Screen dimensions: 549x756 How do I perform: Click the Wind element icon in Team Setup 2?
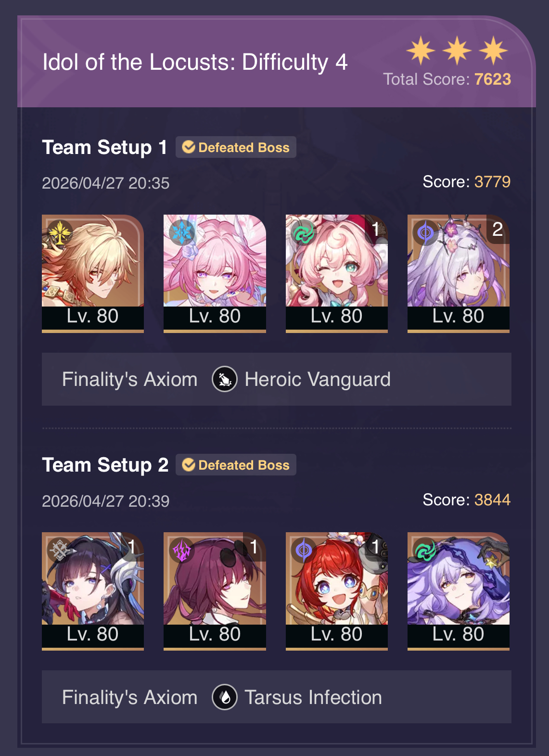pyautogui.click(x=426, y=551)
